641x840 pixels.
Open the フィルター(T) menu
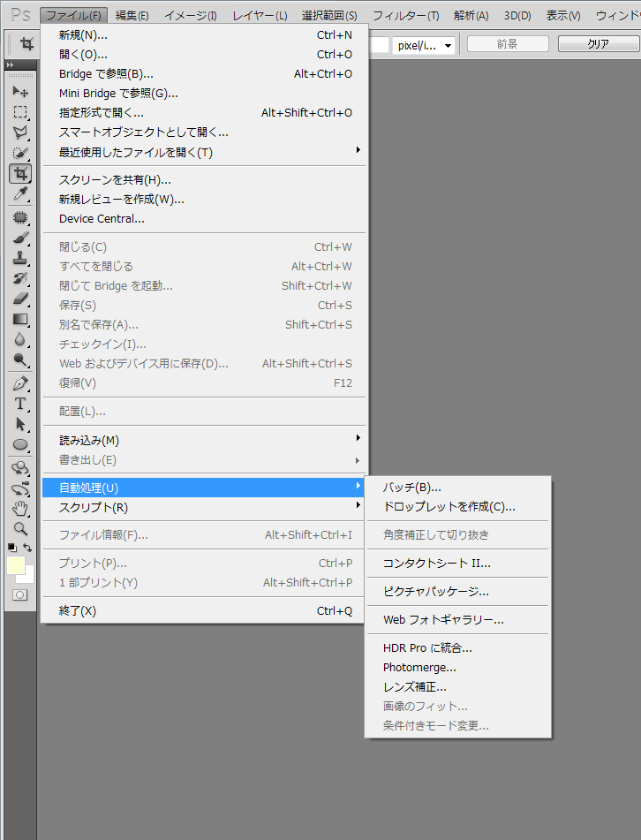406,16
